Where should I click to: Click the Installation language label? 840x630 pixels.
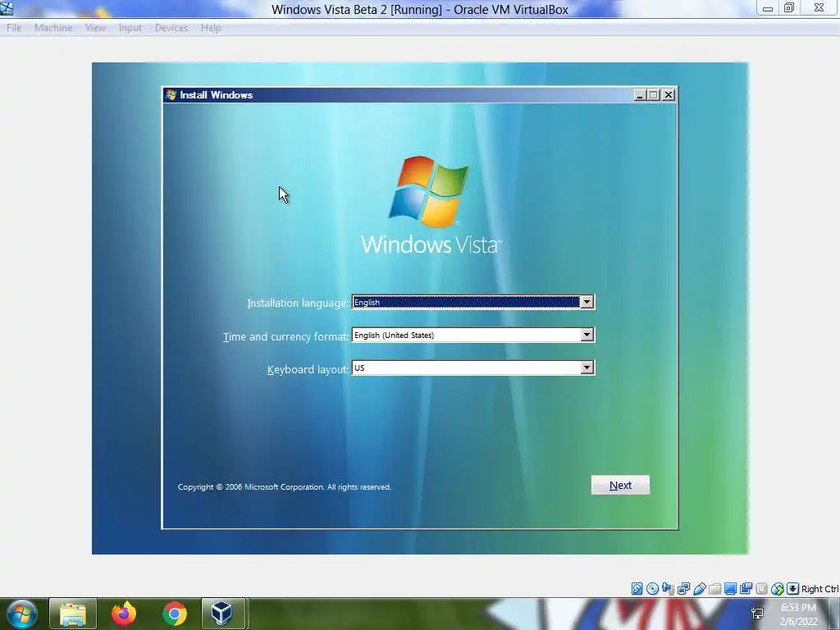(x=298, y=304)
